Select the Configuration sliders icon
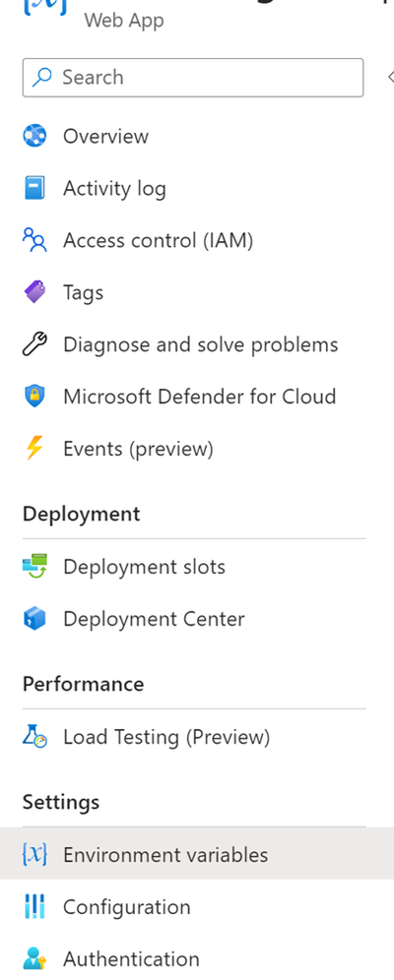 pos(34,907)
